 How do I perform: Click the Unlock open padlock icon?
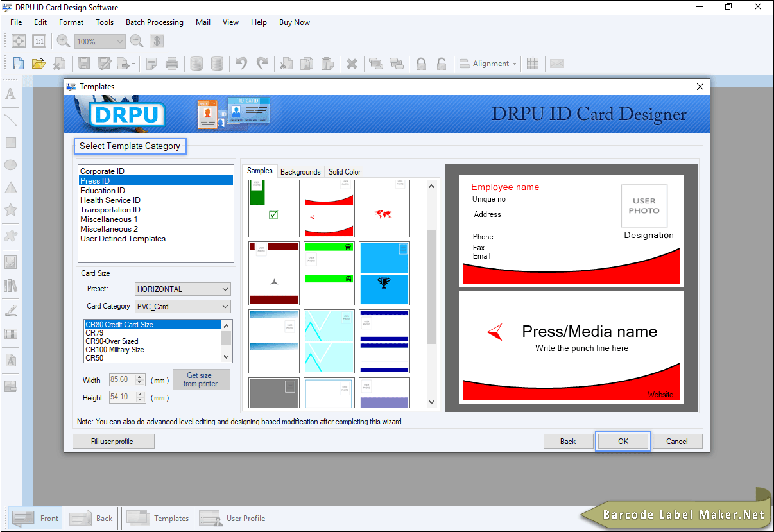442,64
